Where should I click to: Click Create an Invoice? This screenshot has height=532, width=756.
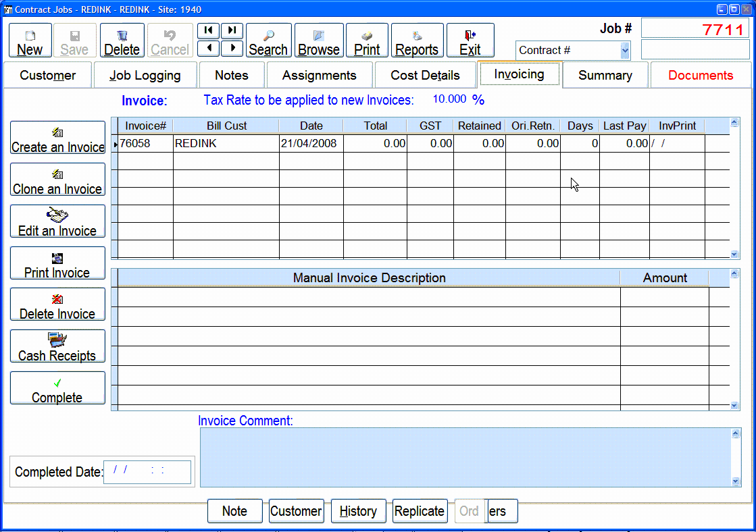click(57, 139)
